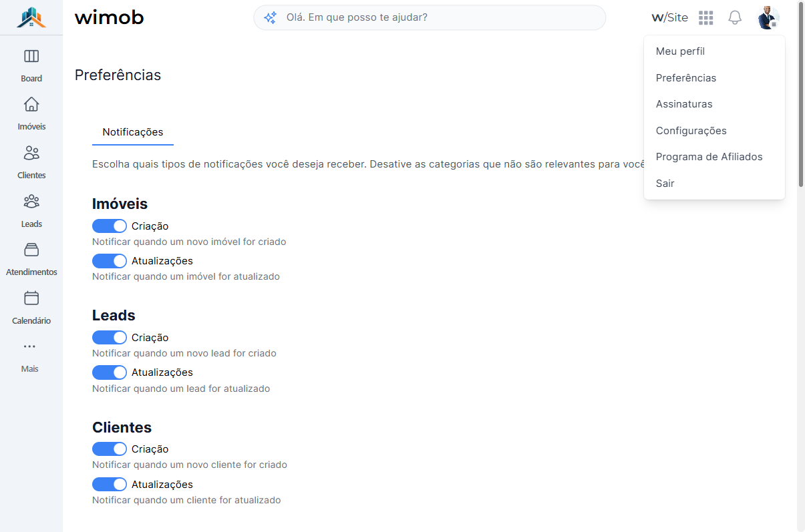805x532 pixels.
Task: Toggle Leads Criação notifications
Action: coord(110,337)
